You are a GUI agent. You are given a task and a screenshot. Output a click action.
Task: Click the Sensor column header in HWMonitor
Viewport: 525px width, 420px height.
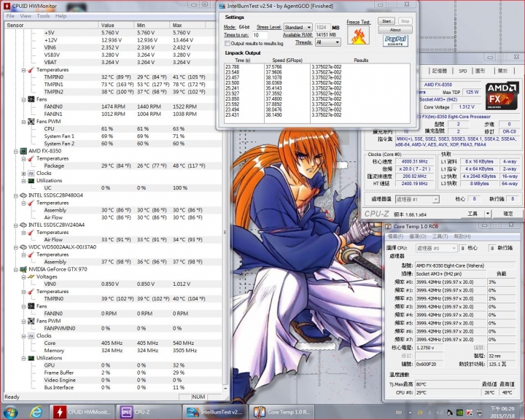click(51, 25)
